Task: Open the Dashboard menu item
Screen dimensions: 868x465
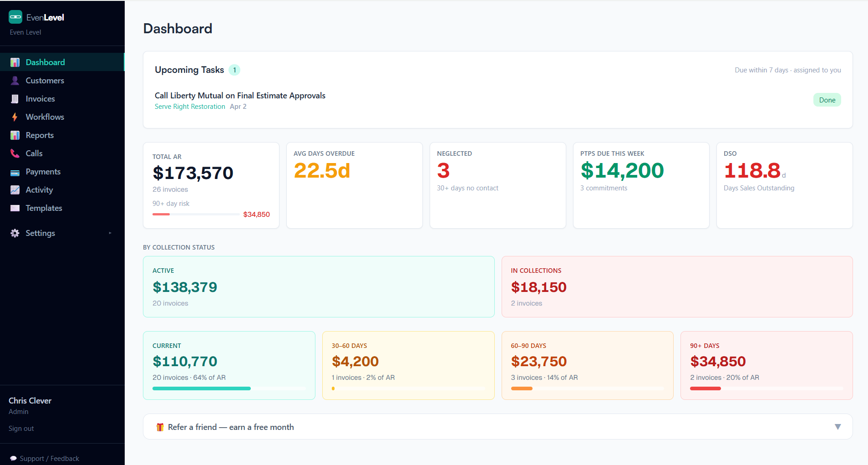Action: tap(45, 62)
